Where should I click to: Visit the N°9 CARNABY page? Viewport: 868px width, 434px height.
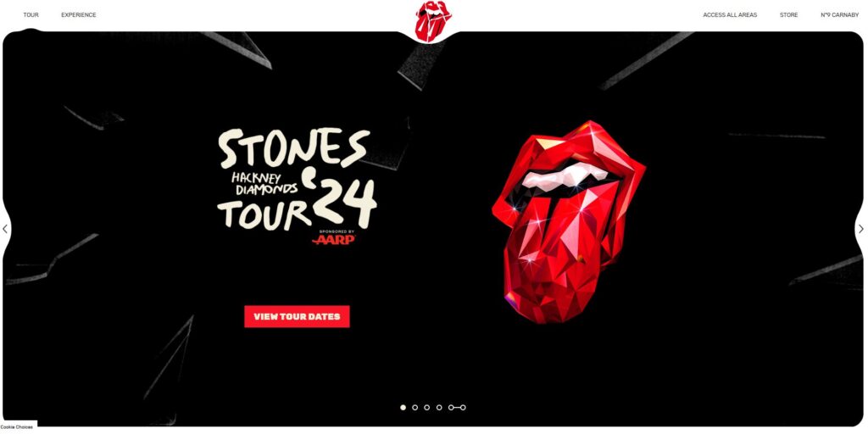[840, 15]
